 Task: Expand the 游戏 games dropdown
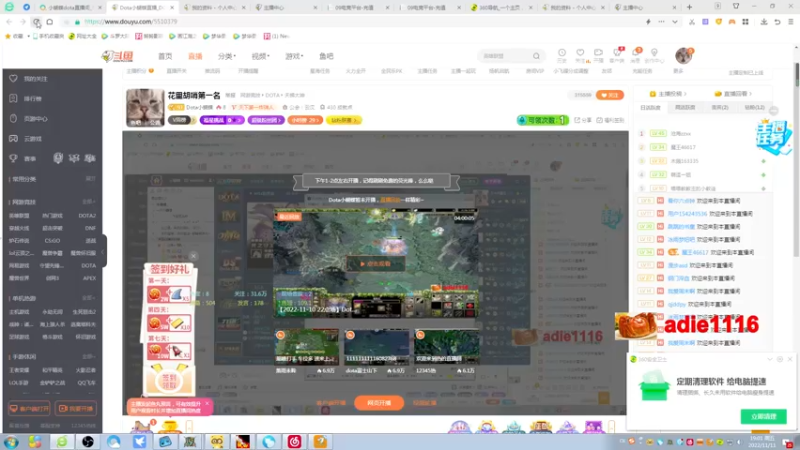[x=294, y=56]
